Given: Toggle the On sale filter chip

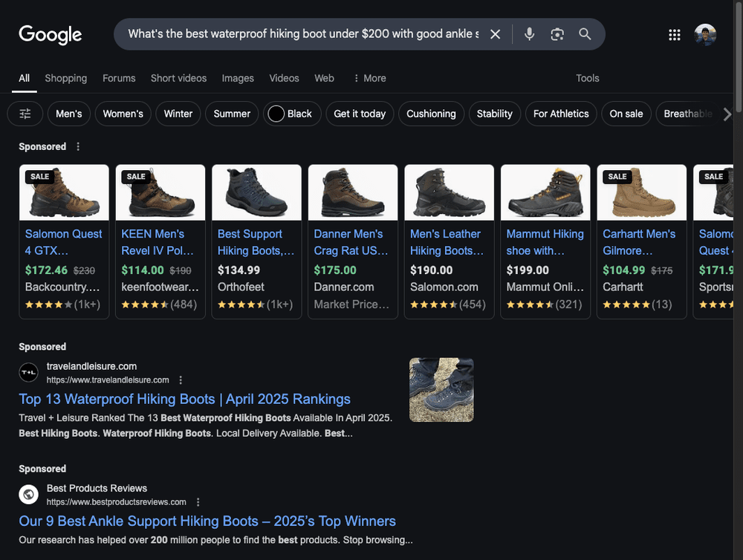Looking at the screenshot, I should [x=626, y=114].
